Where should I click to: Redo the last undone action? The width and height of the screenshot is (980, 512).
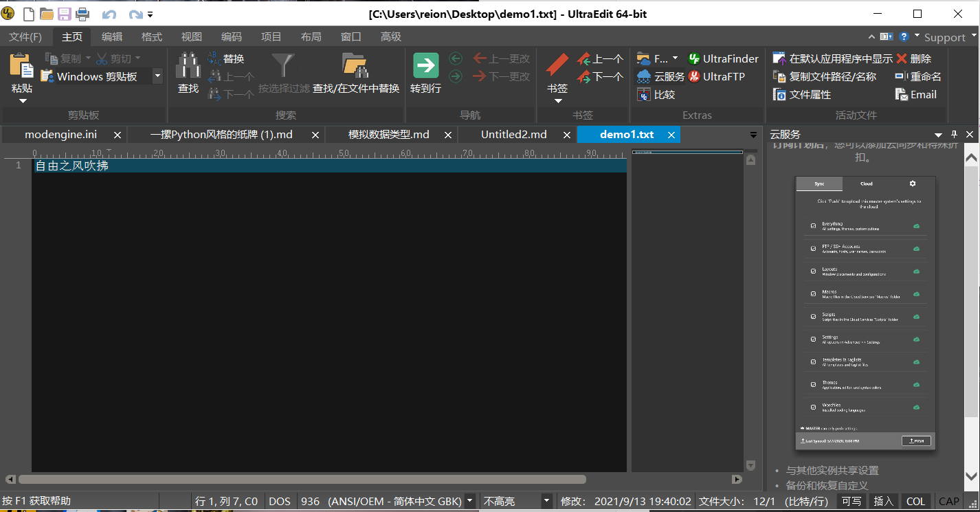coord(135,14)
